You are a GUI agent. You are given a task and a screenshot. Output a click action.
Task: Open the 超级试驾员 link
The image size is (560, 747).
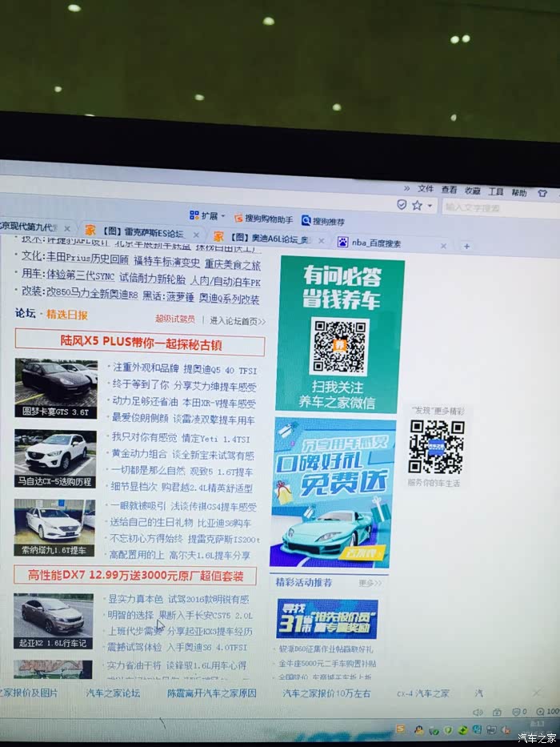click(x=174, y=319)
